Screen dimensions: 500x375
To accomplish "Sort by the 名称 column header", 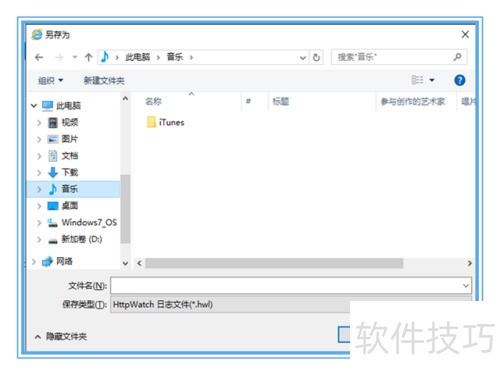I will pyautogui.click(x=153, y=101).
